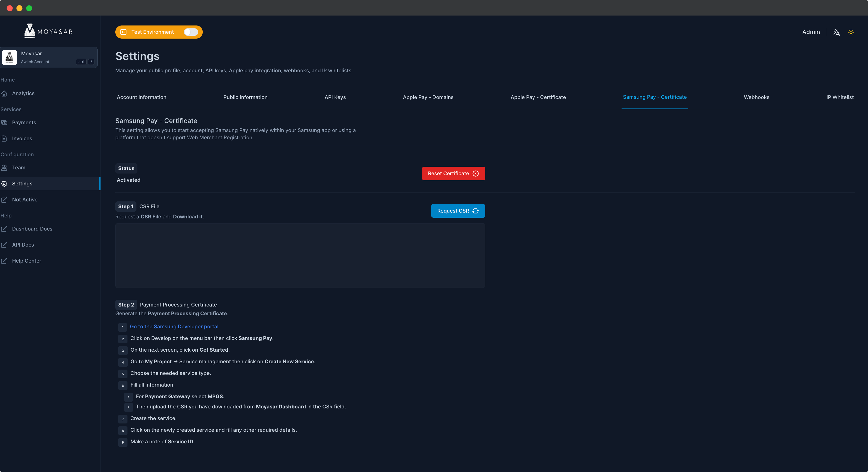The width and height of the screenshot is (868, 472).
Task: Click inside the CSR File text area
Action: point(300,255)
